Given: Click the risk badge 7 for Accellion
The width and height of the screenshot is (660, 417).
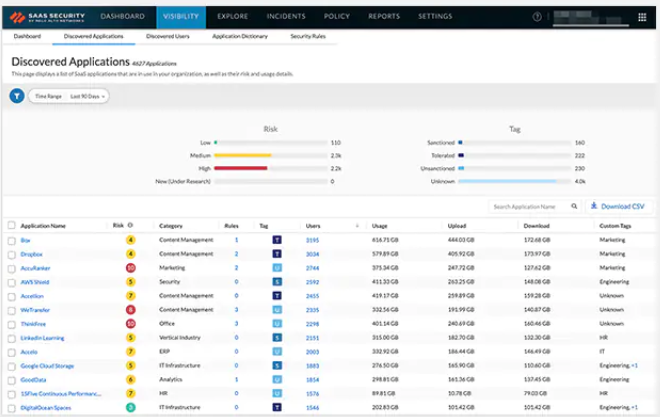Looking at the screenshot, I should pyautogui.click(x=130, y=296).
